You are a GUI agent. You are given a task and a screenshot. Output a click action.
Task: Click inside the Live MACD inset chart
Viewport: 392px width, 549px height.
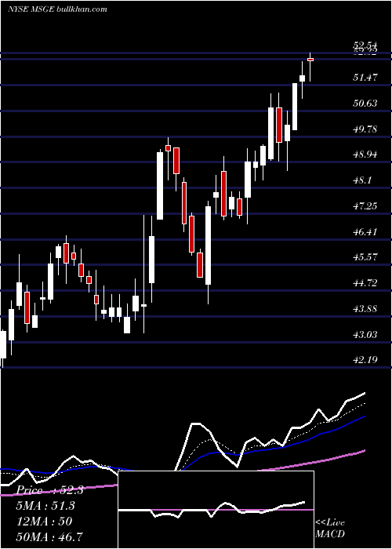216,510
